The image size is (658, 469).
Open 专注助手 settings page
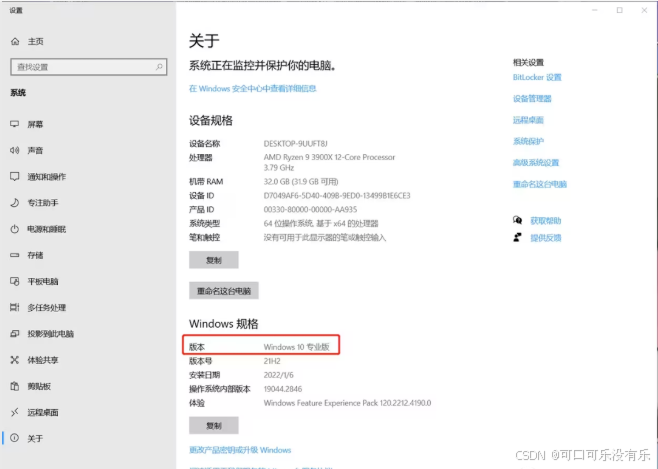pyautogui.click(x=43, y=203)
